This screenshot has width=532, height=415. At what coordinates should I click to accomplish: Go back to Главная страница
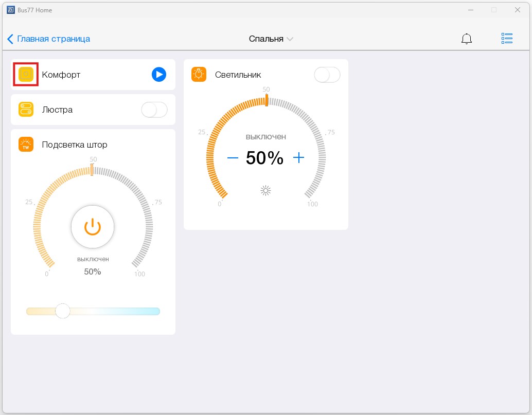(49, 39)
